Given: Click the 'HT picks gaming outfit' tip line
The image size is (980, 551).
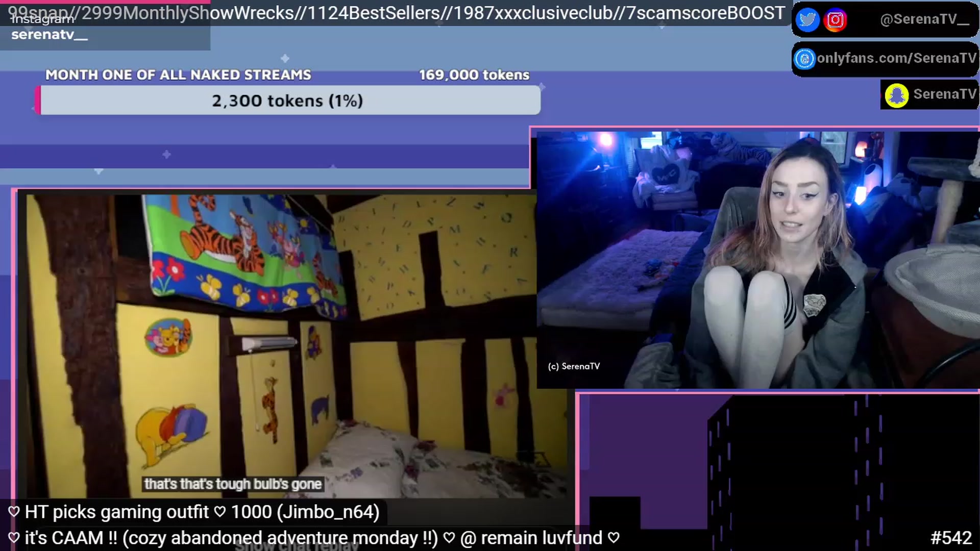Looking at the screenshot, I should point(193,512).
